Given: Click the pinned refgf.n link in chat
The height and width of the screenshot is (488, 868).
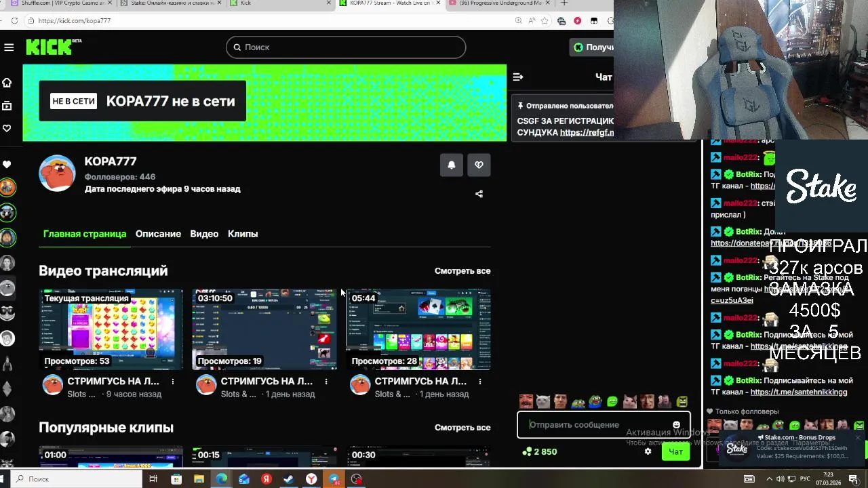Looking at the screenshot, I should (587, 133).
